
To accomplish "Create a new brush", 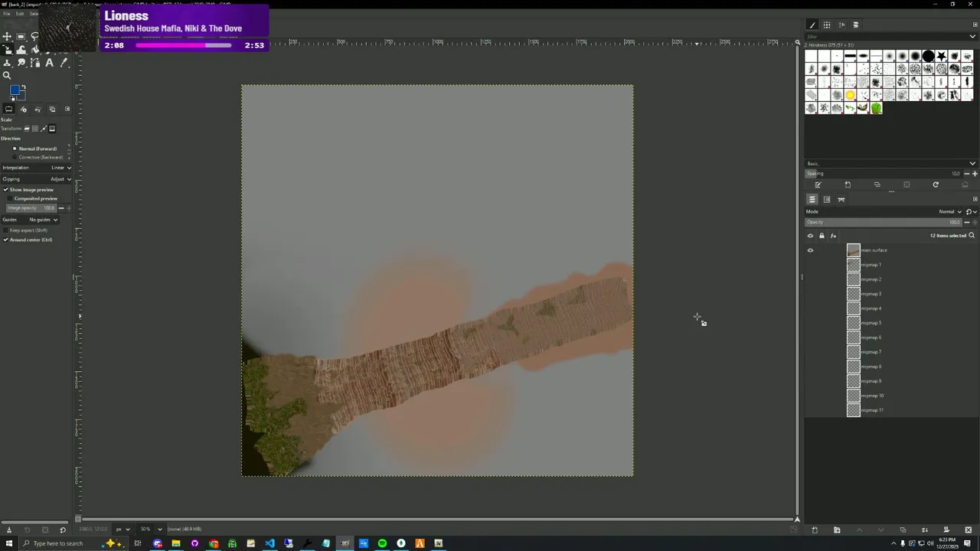I will click(x=848, y=184).
